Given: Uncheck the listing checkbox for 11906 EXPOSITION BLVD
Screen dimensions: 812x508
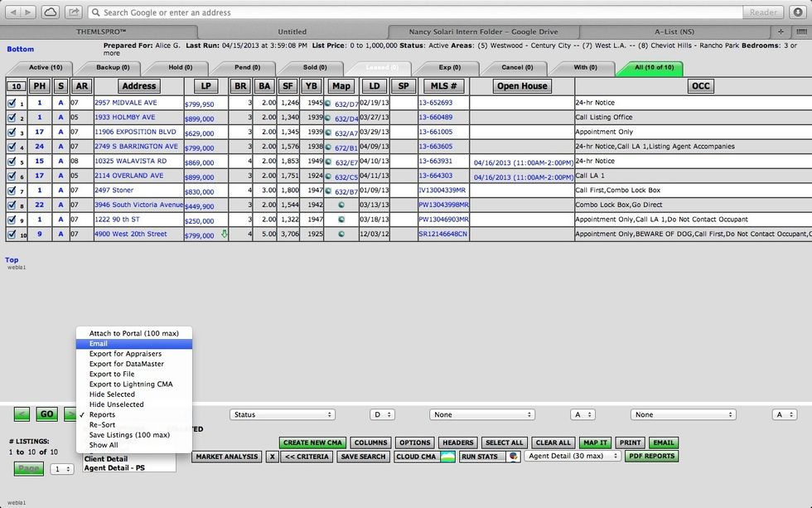Looking at the screenshot, I should coord(12,132).
